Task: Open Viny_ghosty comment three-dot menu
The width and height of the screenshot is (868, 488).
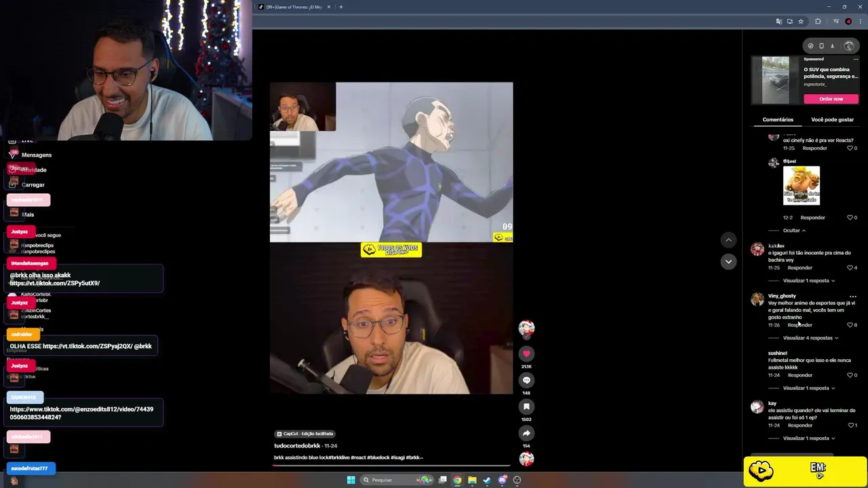Action: pos(853,297)
